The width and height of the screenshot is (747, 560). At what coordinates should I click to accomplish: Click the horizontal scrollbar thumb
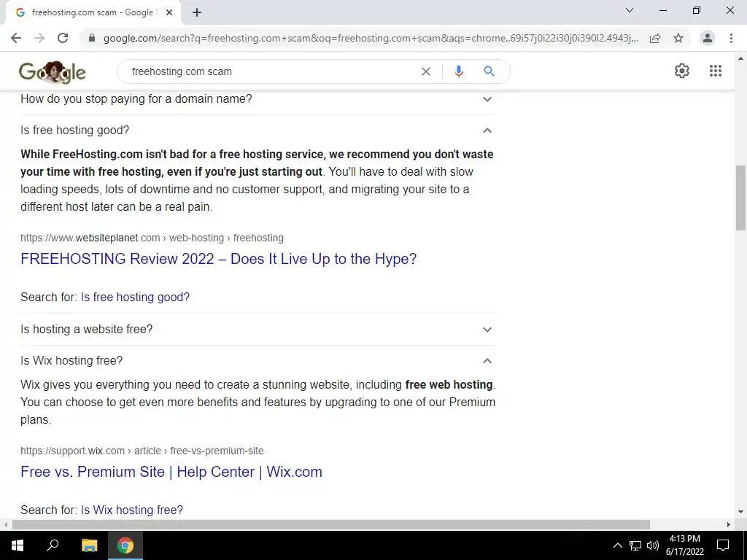pyautogui.click(x=331, y=524)
